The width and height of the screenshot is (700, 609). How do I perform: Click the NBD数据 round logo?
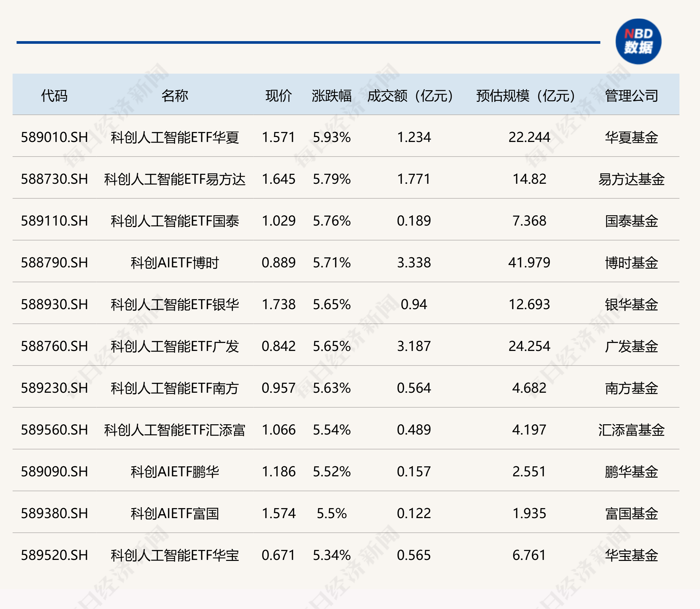click(x=638, y=41)
